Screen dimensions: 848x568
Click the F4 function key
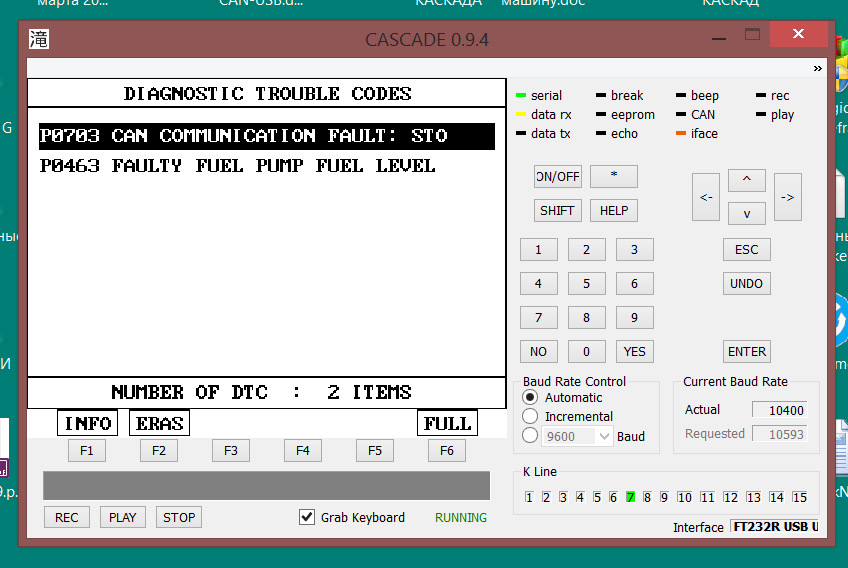click(303, 451)
